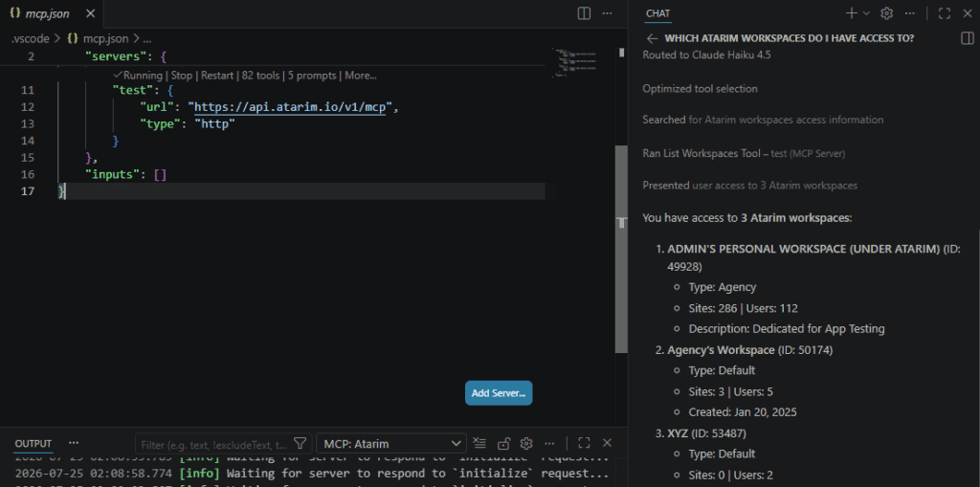Screen dimensions: 980x487
Task: Click 'Sites: 3 | Users: 5' line
Action: tap(731, 392)
